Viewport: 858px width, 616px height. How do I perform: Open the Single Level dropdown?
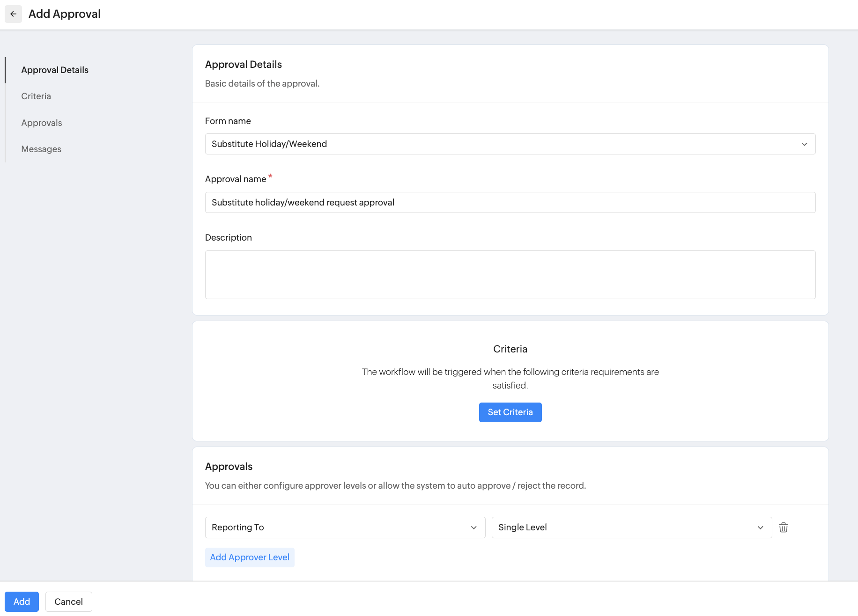631,528
